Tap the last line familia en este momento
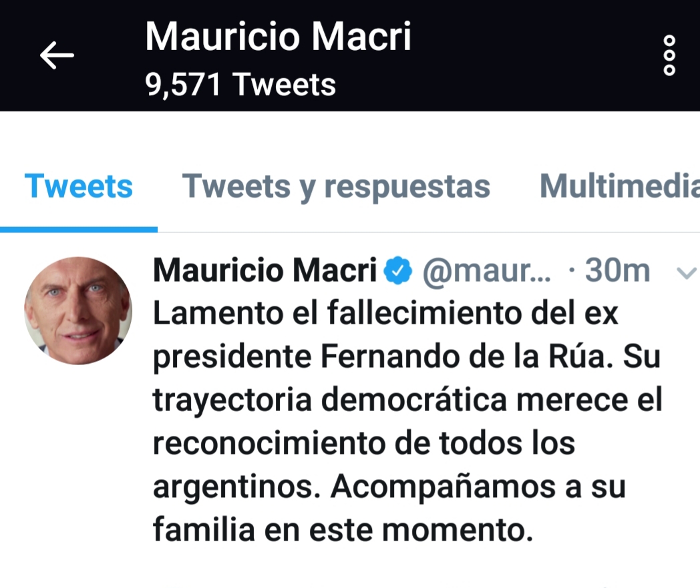 343,531
